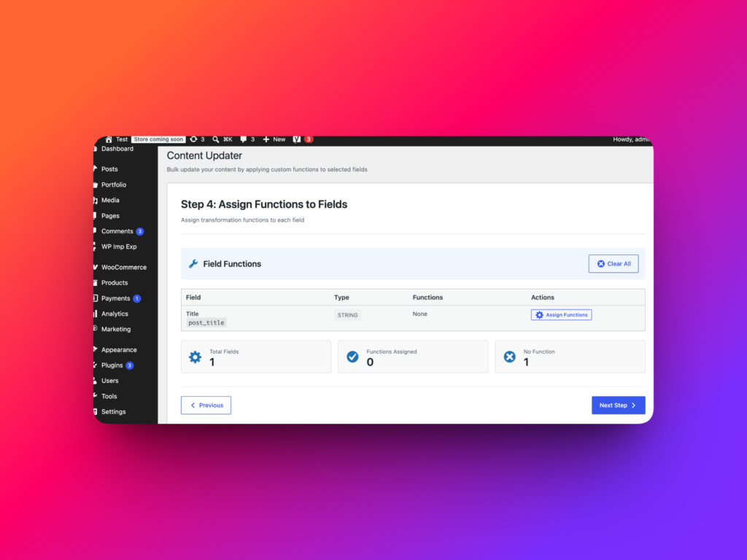Click the Clear All button
The image size is (747, 560).
click(613, 264)
